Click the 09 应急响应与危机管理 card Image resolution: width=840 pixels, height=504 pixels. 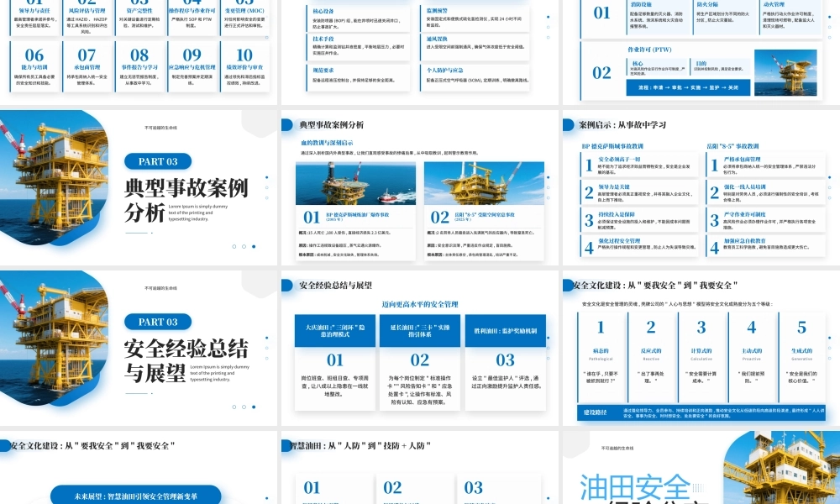[x=192, y=66]
